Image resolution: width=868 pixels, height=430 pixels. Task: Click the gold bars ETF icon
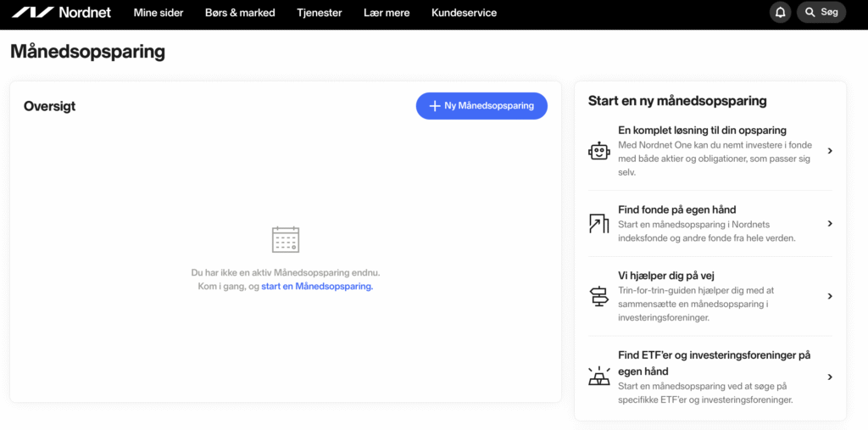[x=598, y=377]
